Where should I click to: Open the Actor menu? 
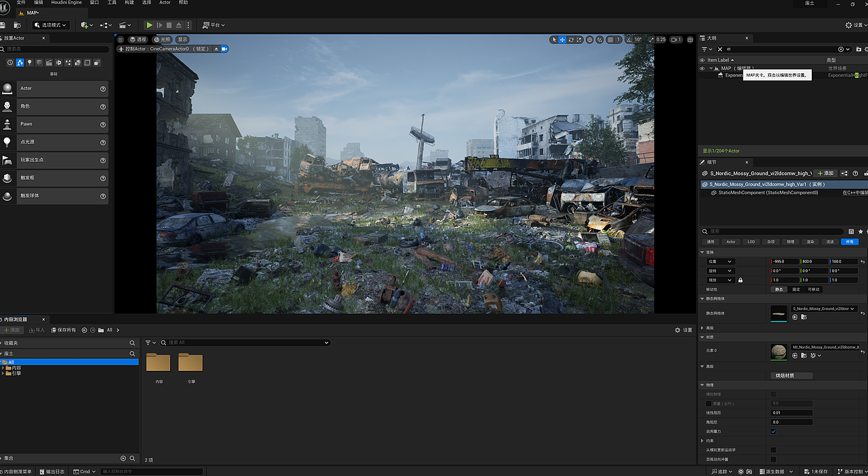click(165, 3)
